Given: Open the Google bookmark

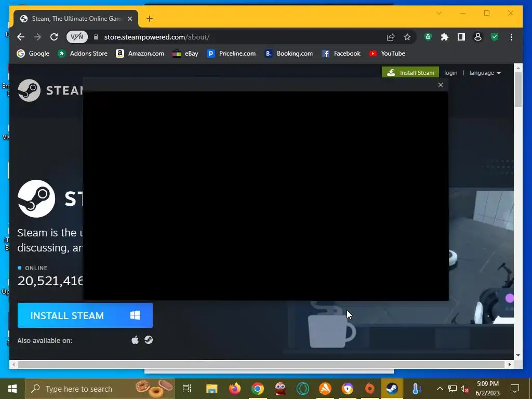Looking at the screenshot, I should (33, 54).
